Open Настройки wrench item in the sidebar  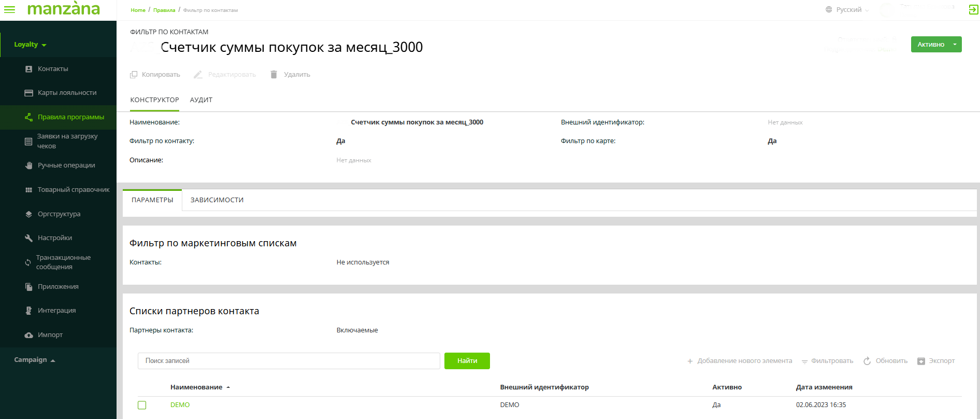(54, 238)
